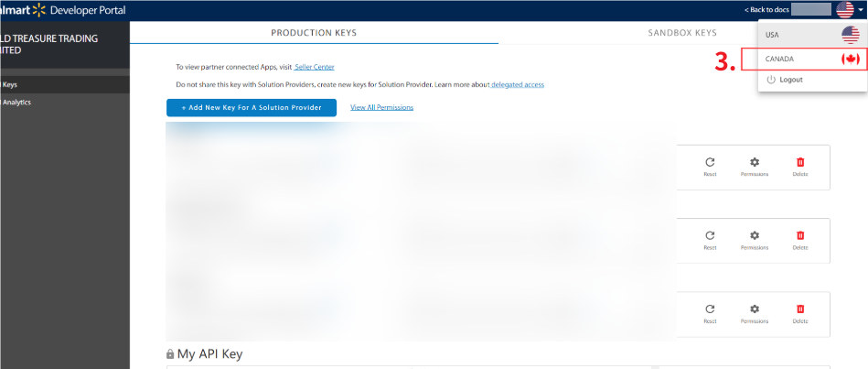The height and width of the screenshot is (369, 868).
Task: Reset the second key card
Action: point(710,241)
